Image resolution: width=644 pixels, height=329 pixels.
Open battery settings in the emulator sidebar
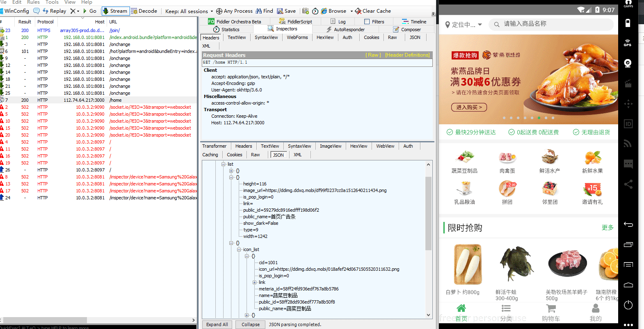pos(628,23)
